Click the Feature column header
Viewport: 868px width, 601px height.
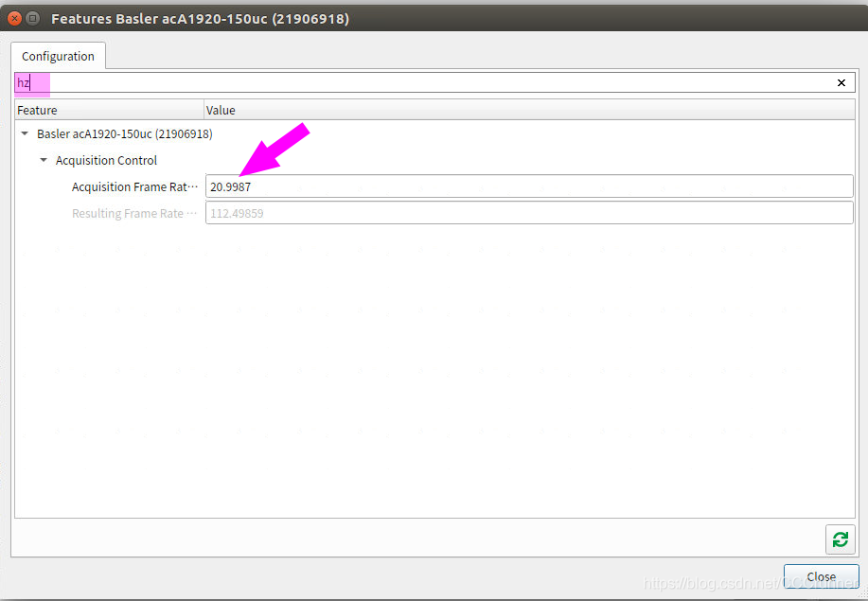tap(109, 110)
